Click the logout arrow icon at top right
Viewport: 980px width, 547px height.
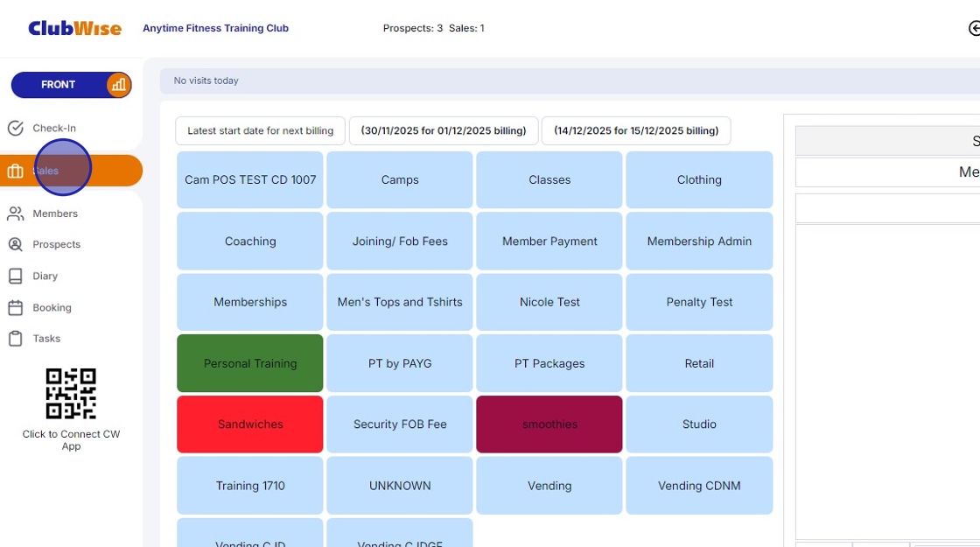[x=974, y=28]
